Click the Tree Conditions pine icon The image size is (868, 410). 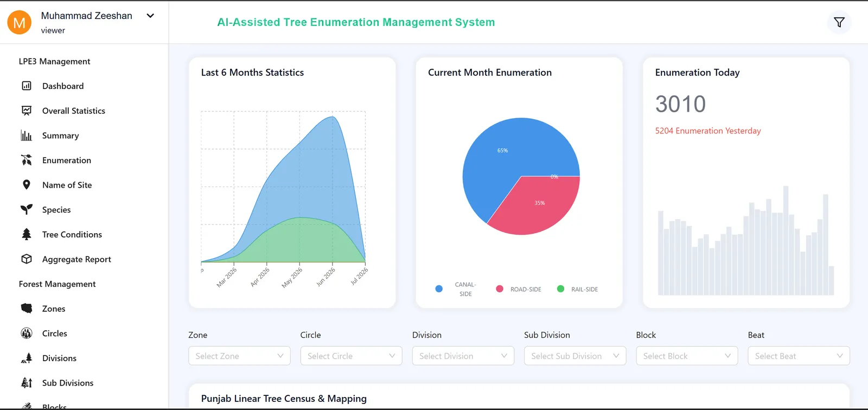point(26,234)
